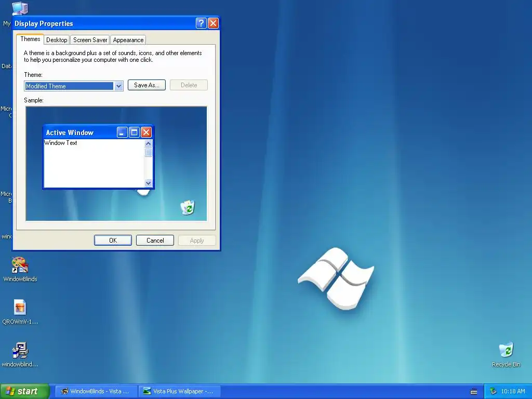532x399 pixels.
Task: Open the Screen Saver tab
Action: pyautogui.click(x=90, y=39)
